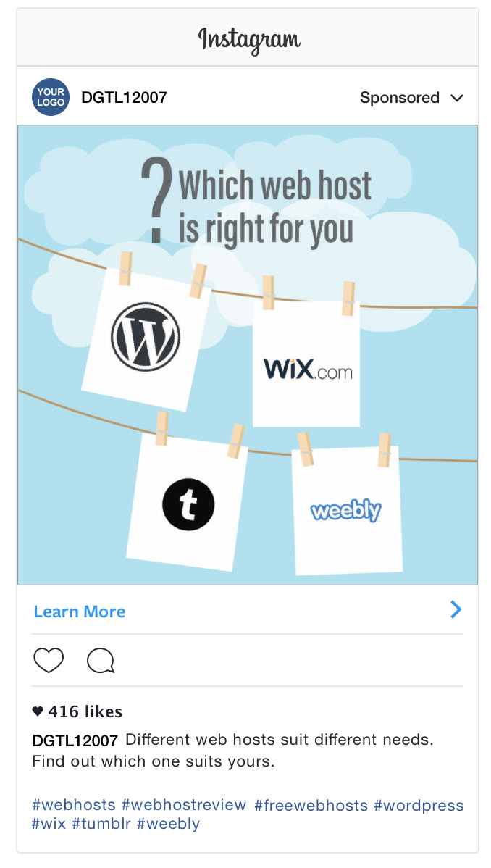Open the Learn More right arrow chevron
The height and width of the screenshot is (868, 491).
456,609
